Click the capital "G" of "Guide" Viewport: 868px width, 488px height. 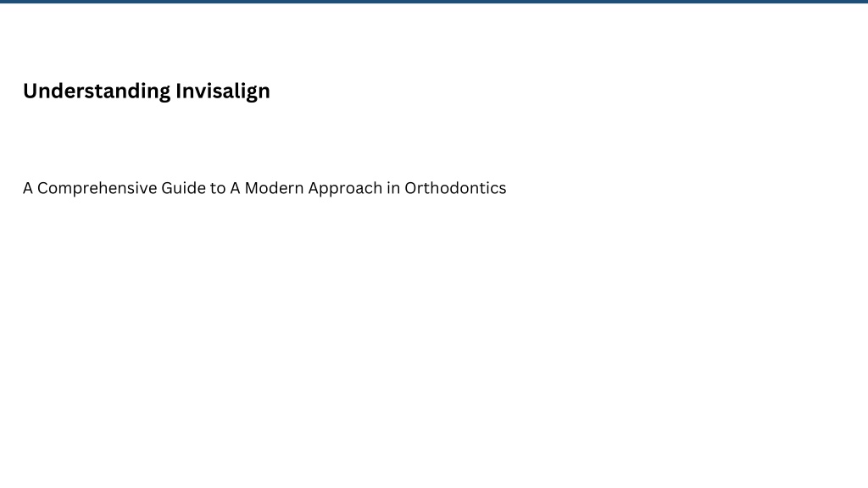tap(167, 188)
